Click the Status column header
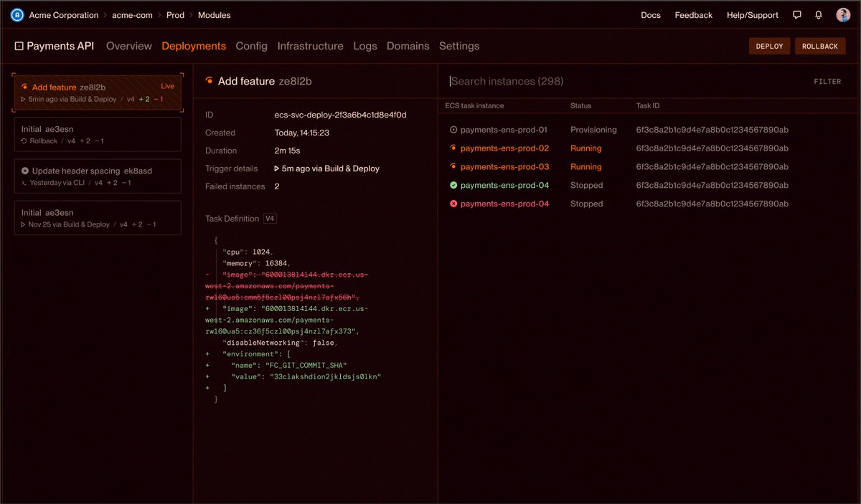 (581, 105)
